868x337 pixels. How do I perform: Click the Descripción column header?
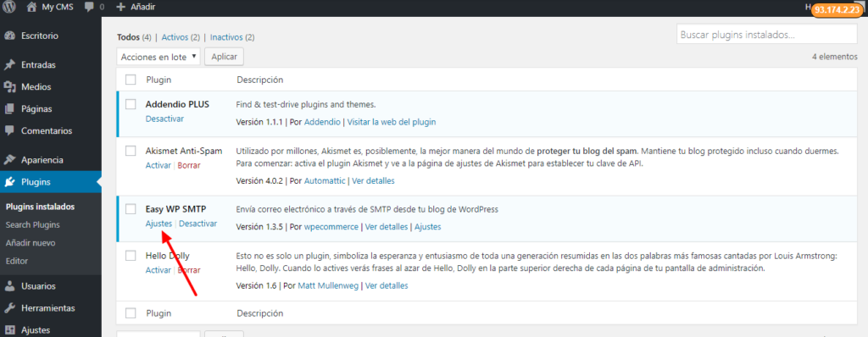pos(260,80)
